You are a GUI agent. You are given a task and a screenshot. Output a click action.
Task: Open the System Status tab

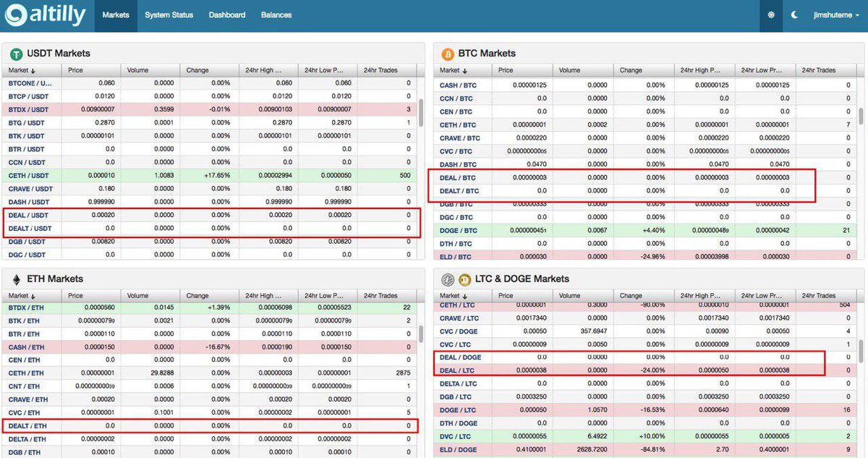coord(169,15)
